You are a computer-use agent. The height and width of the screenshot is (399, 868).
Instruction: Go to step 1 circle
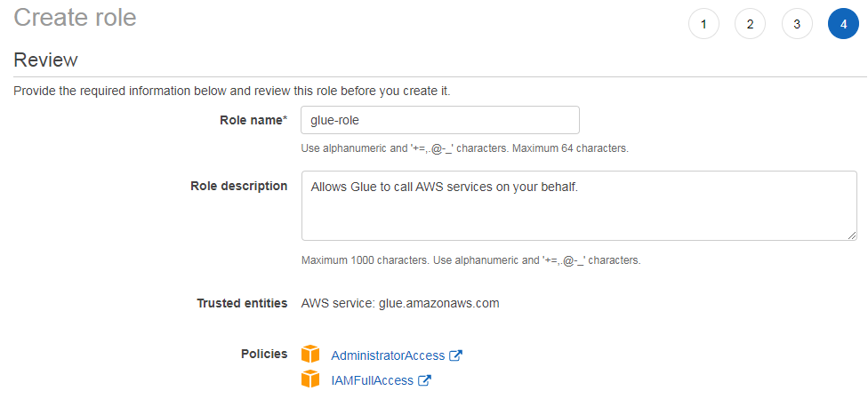point(703,24)
